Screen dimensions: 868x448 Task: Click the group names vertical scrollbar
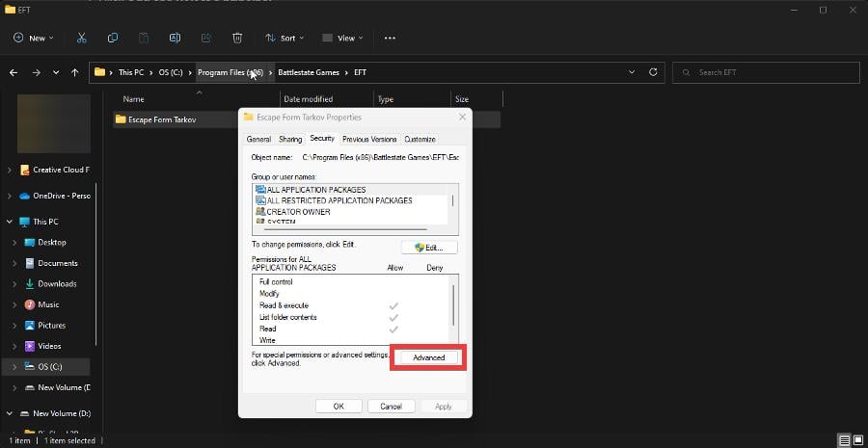click(453, 199)
